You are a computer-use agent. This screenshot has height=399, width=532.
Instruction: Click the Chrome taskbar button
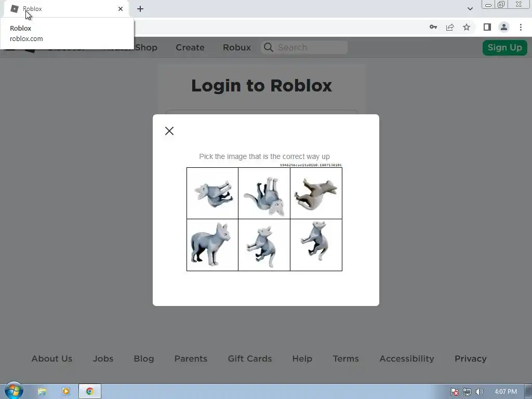coord(90,392)
